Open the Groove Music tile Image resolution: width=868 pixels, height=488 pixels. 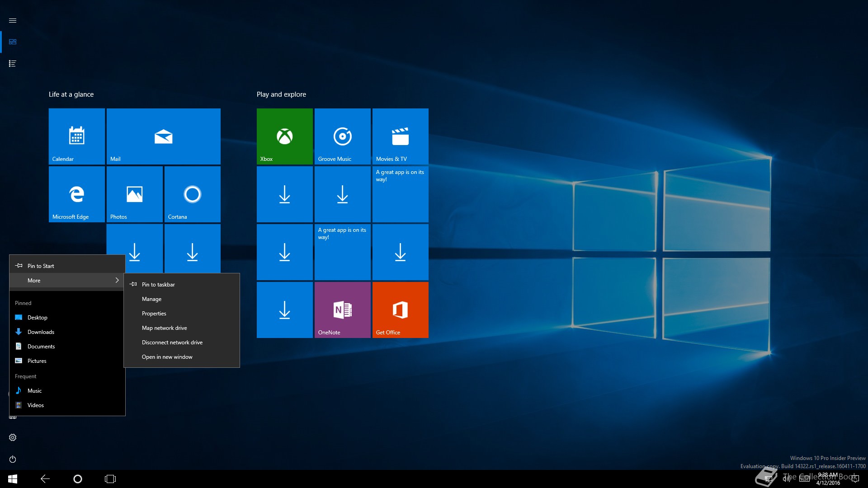[x=343, y=136]
